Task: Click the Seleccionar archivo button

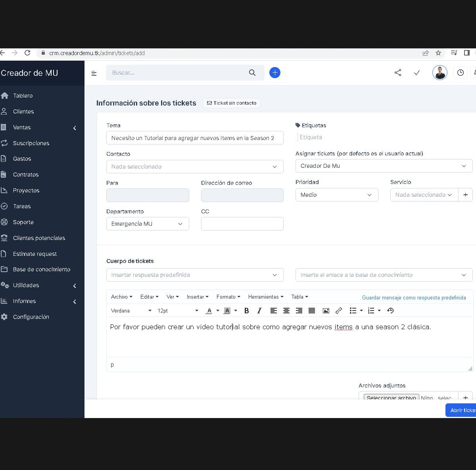Action: [392, 397]
